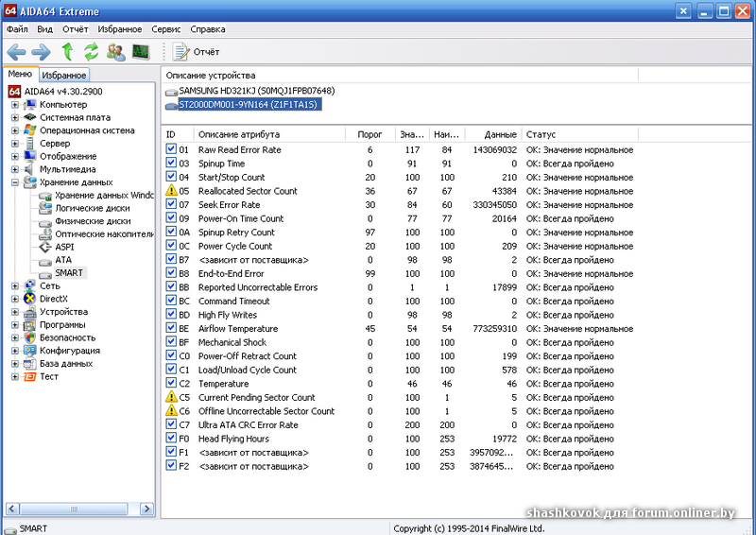The image size is (756, 535).
Task: Toggle checkbox for Head Flying Hours
Action: 171,438
